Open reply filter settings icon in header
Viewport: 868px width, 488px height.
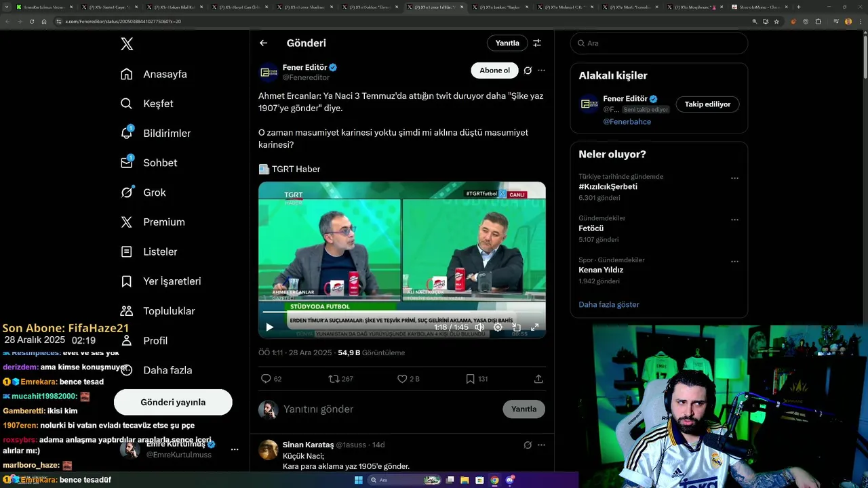coord(537,43)
